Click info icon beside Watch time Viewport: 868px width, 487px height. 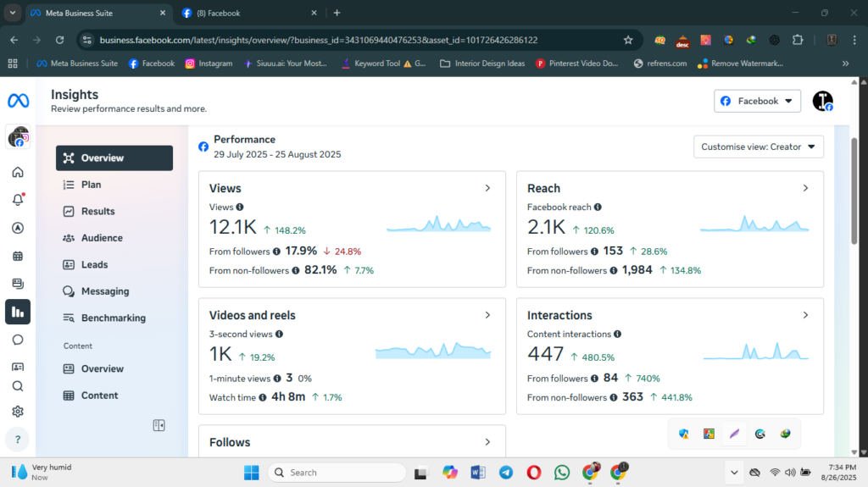tap(263, 397)
